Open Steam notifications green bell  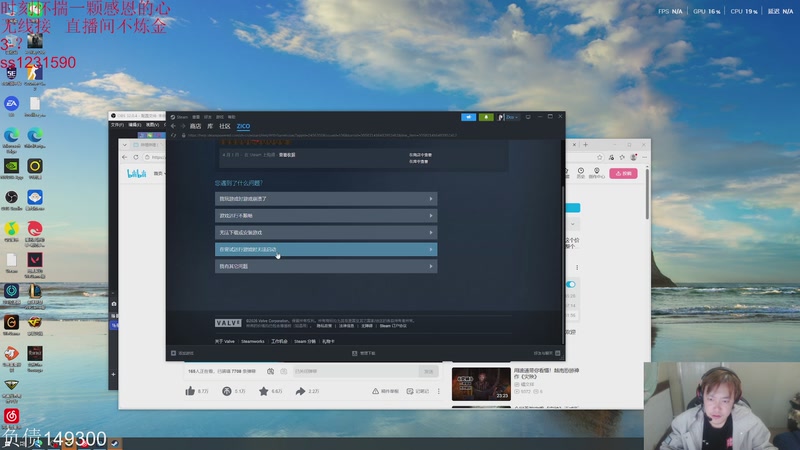click(486, 117)
